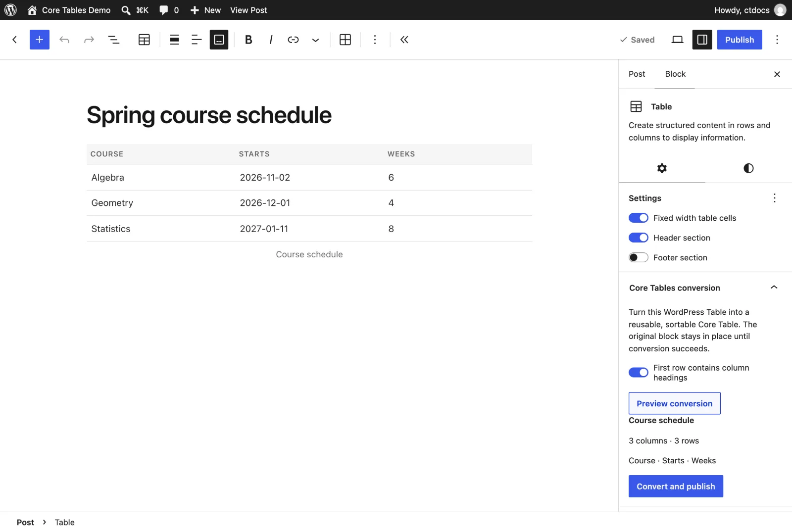Click Preview conversion button
792x532 pixels.
tap(674, 403)
